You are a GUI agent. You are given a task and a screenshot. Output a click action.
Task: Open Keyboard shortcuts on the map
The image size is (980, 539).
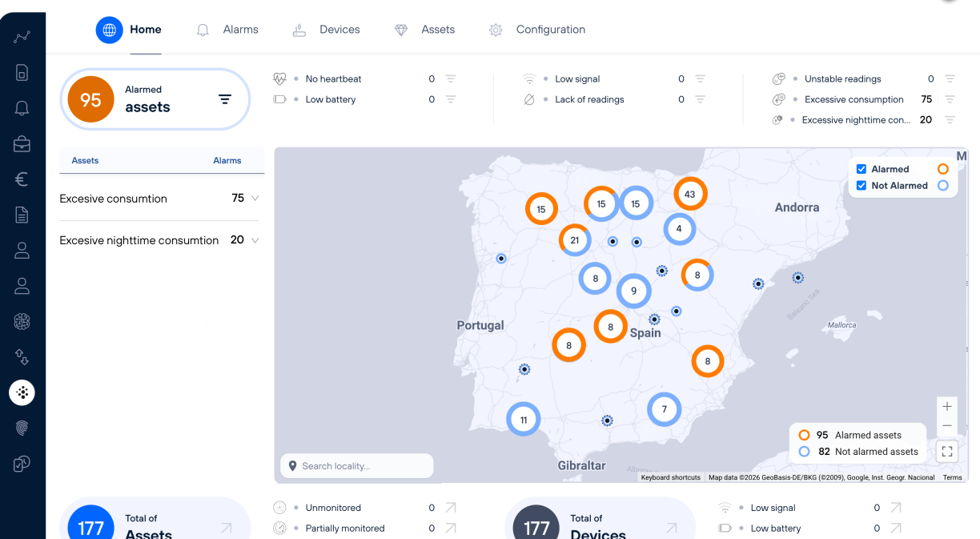[671, 477]
